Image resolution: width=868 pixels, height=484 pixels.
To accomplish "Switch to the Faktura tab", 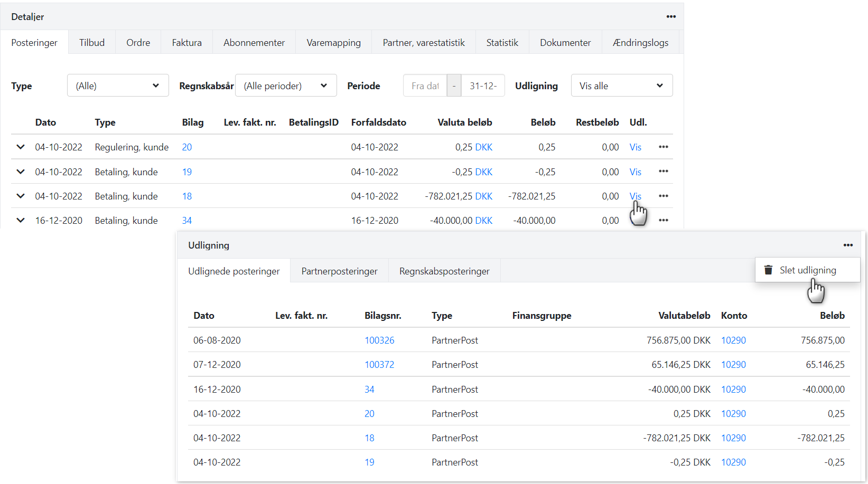I will tap(186, 42).
